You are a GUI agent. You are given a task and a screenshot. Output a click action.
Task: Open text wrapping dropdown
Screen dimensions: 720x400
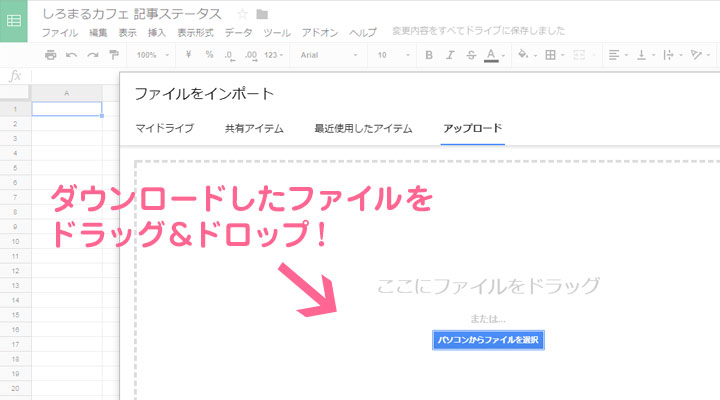click(x=672, y=55)
